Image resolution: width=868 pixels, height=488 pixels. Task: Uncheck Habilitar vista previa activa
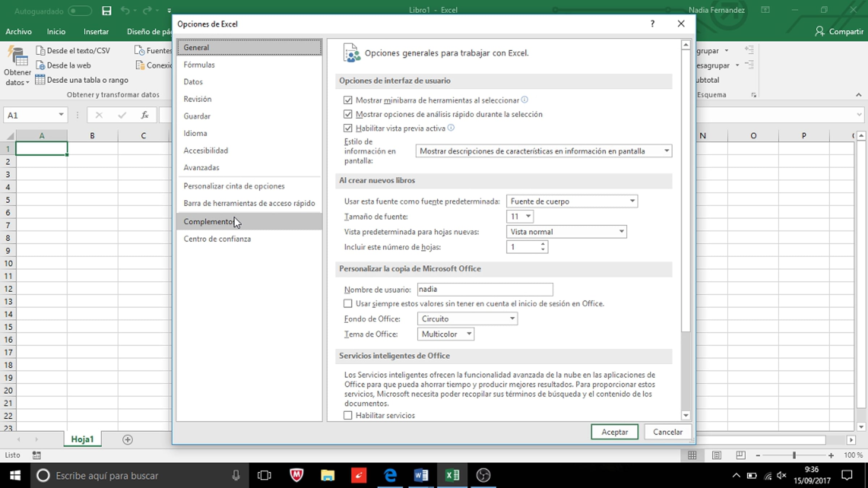coord(348,128)
